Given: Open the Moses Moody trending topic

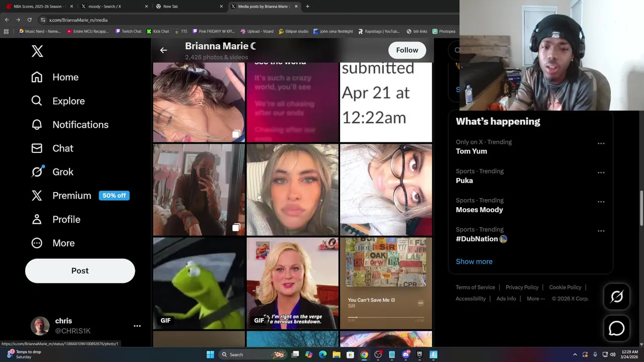Looking at the screenshot, I should click(x=479, y=210).
